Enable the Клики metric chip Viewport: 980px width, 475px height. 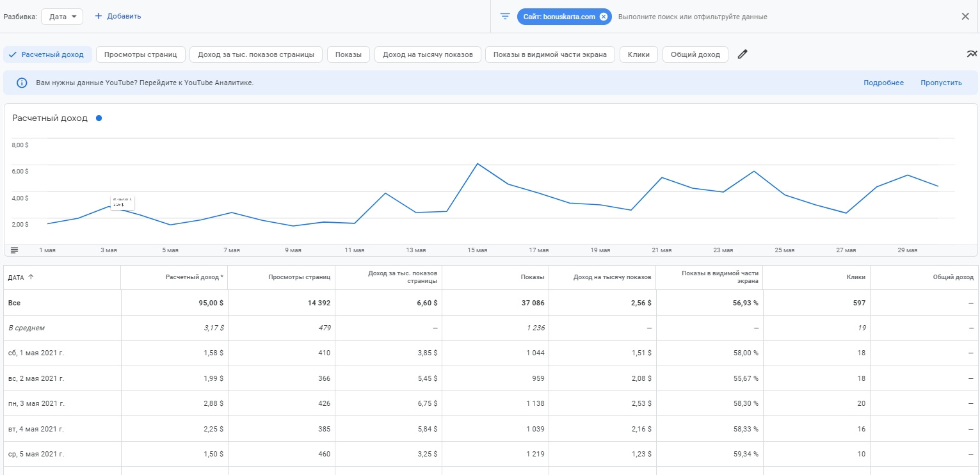click(638, 54)
